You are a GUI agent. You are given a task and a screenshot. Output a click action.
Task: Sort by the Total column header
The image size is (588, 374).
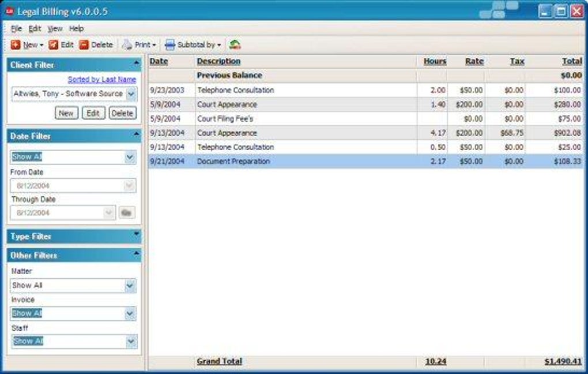coord(572,61)
